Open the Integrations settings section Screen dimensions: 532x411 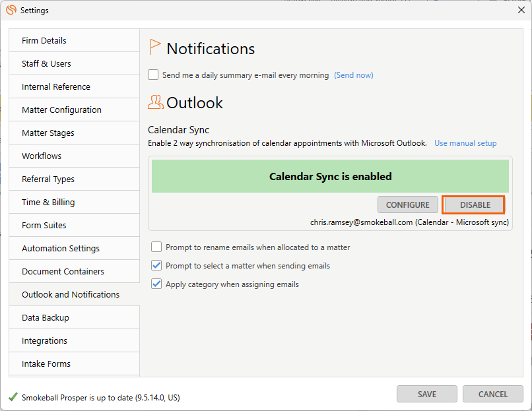(75, 340)
